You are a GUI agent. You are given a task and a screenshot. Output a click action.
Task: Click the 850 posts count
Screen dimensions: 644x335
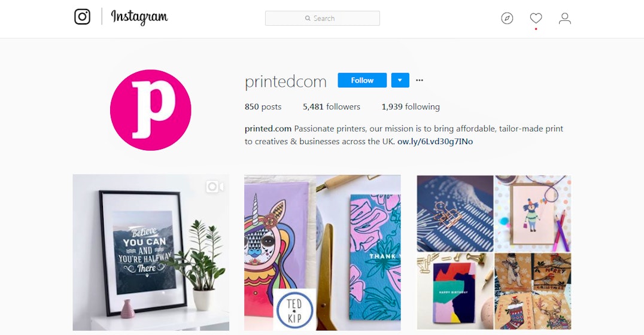263,106
